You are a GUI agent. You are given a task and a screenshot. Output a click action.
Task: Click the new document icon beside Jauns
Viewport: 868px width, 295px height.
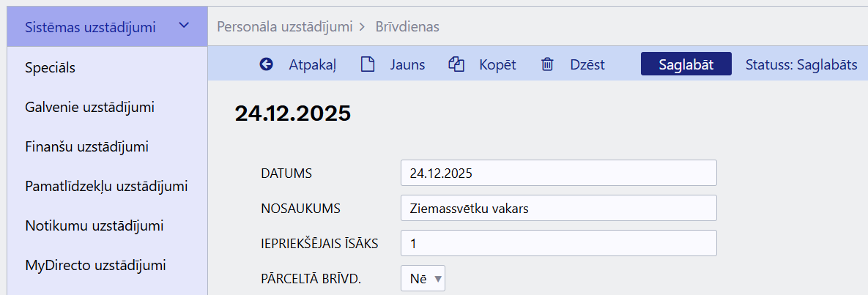point(366,64)
